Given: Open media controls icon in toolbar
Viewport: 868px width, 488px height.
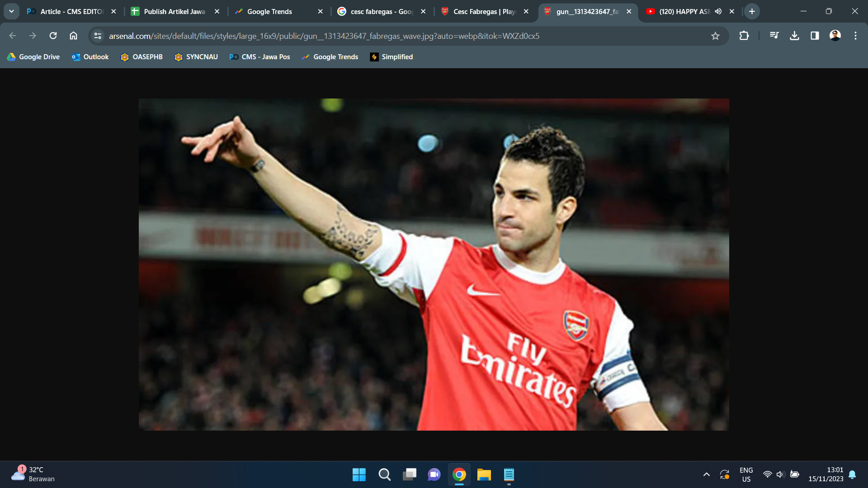Looking at the screenshot, I should point(774,36).
